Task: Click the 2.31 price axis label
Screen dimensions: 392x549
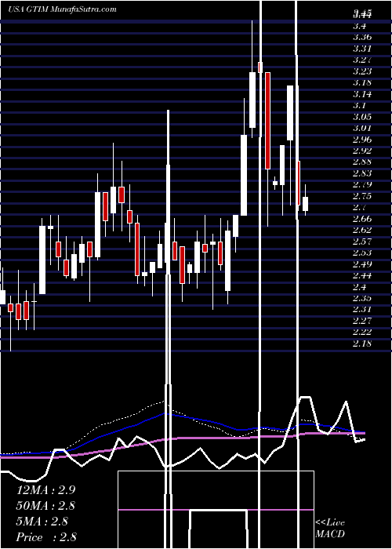Action: point(362,310)
